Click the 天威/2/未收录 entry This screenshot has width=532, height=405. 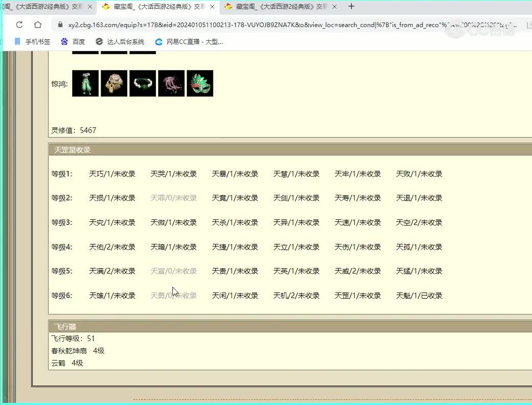pyautogui.click(x=358, y=271)
